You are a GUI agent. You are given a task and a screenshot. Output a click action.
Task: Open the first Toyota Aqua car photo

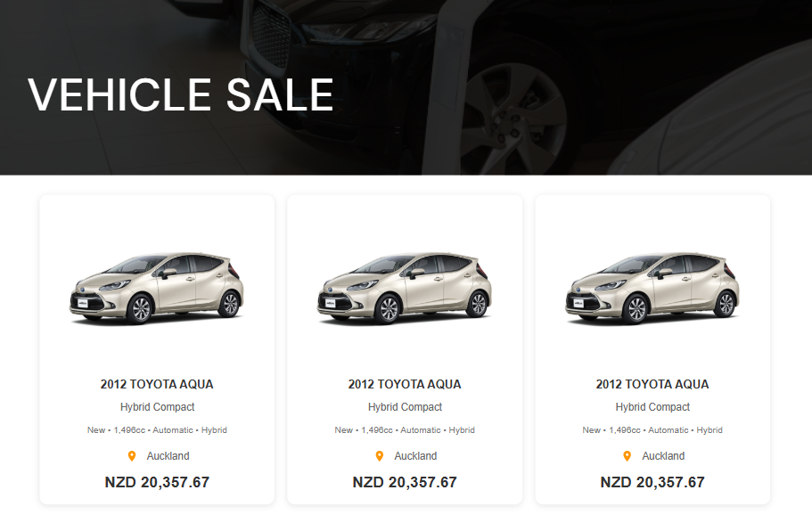pos(157,287)
